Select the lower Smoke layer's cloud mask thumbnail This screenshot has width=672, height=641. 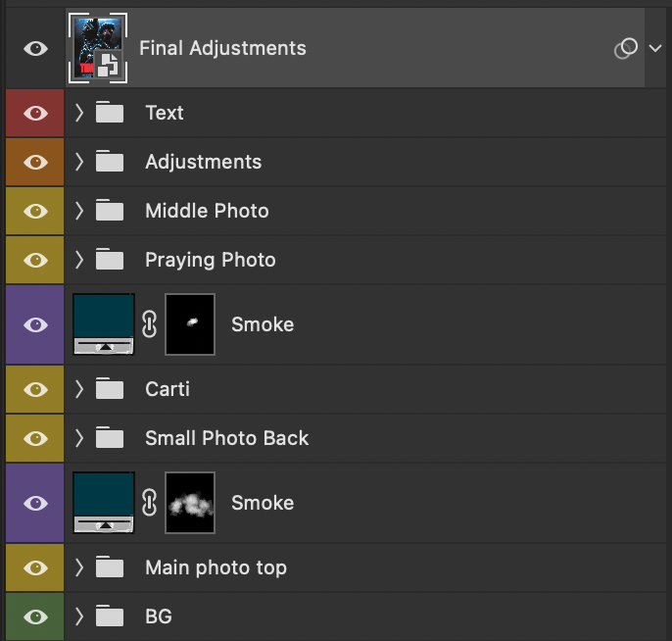pyautogui.click(x=190, y=503)
